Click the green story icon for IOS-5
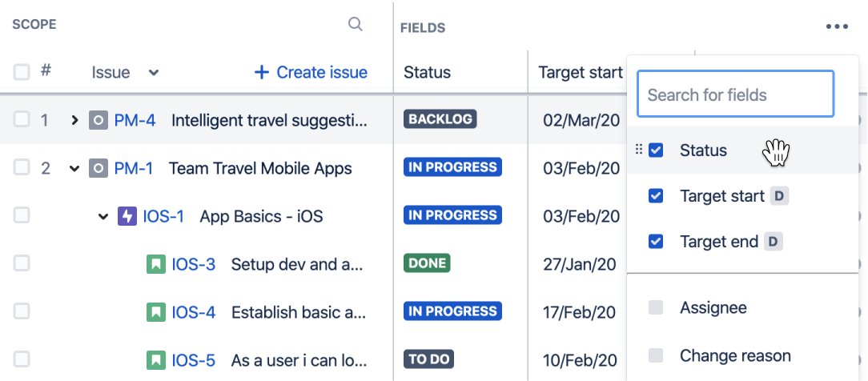 pyautogui.click(x=156, y=360)
